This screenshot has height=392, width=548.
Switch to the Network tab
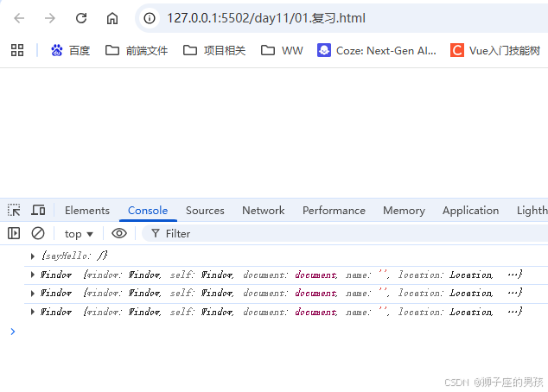(x=263, y=211)
